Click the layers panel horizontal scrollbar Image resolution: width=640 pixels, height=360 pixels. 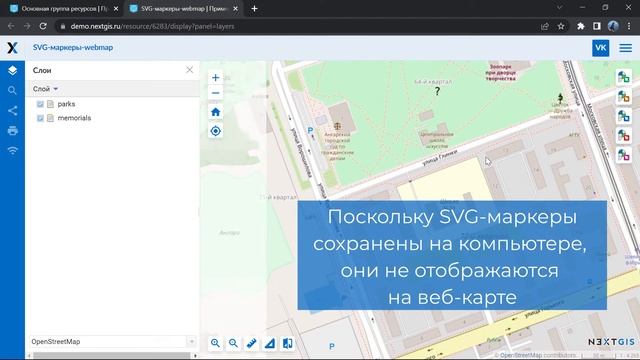click(111, 356)
